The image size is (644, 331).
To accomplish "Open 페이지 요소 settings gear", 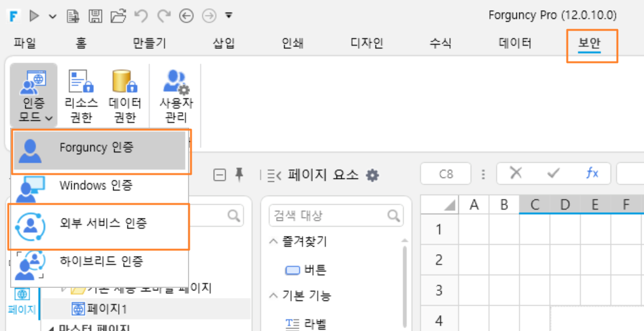I will click(x=372, y=175).
